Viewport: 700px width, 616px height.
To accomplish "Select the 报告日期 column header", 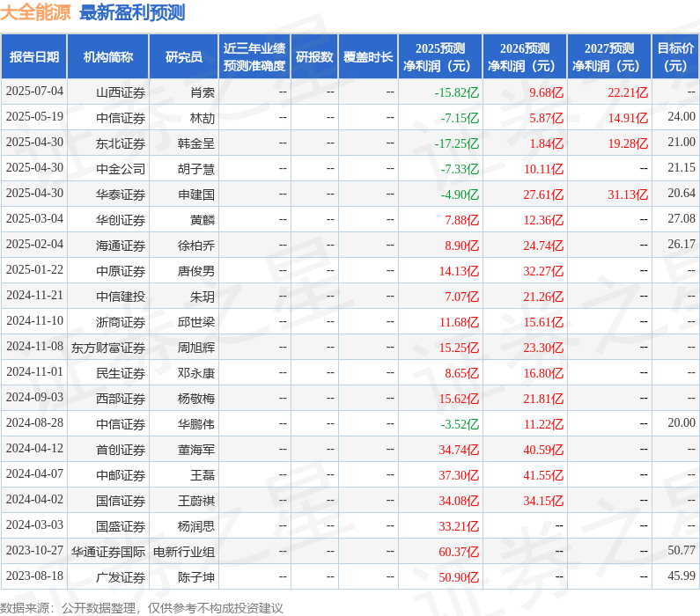I will pyautogui.click(x=34, y=56).
